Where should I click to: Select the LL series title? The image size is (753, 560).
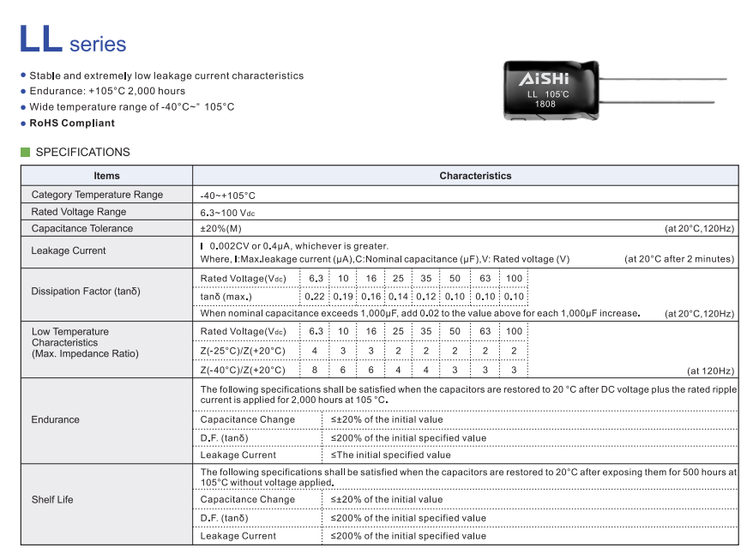(x=73, y=41)
